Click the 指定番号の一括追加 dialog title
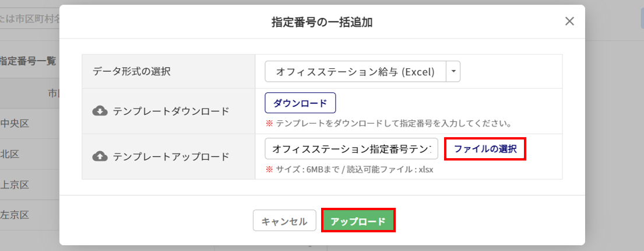644x251 pixels. [322, 22]
